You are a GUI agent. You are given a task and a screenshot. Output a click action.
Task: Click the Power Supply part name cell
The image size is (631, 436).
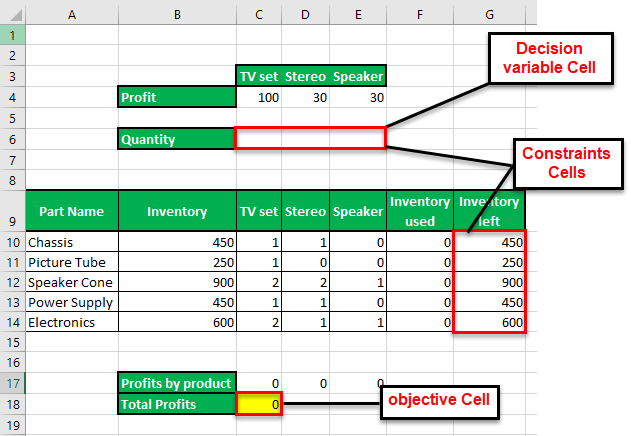72,302
